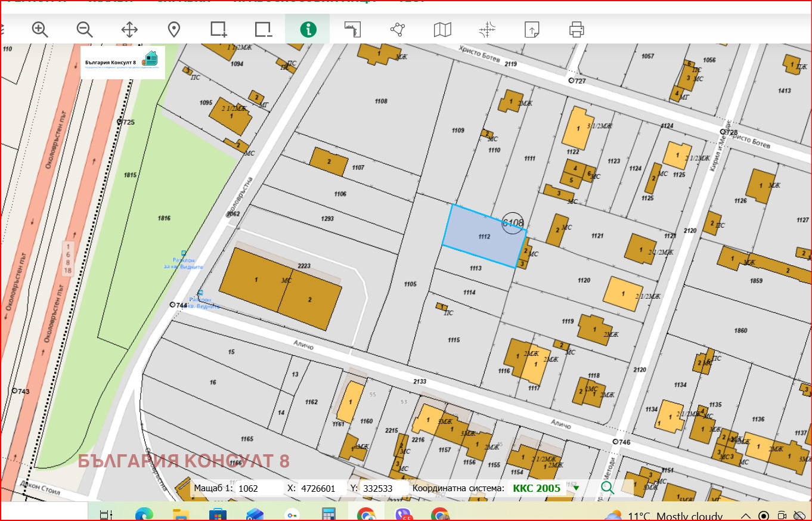Choose the add-to-selection rectangle tool
The width and height of the screenshot is (812, 521).
[218, 29]
